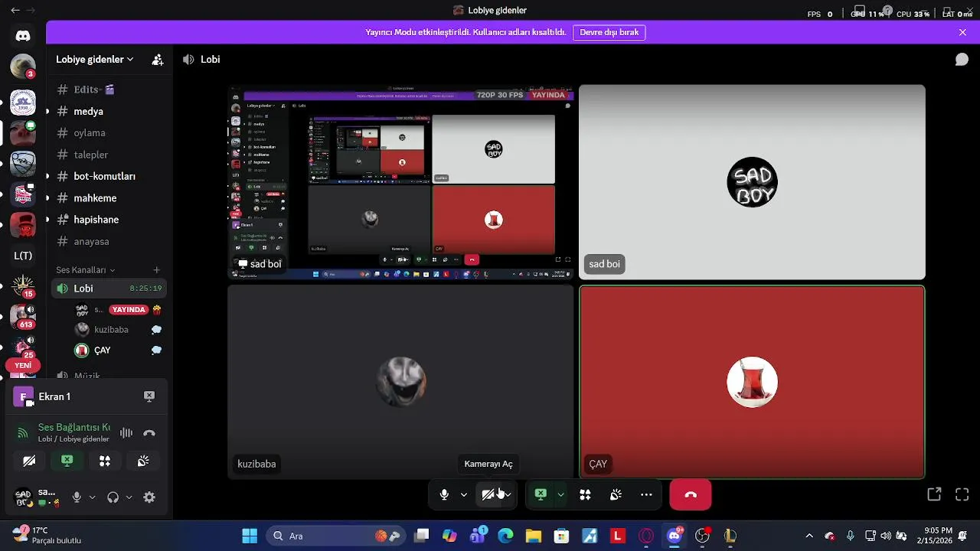The height and width of the screenshot is (551, 980).
Task: Open noise suppression waveform icon in voice panel
Action: [126, 433]
